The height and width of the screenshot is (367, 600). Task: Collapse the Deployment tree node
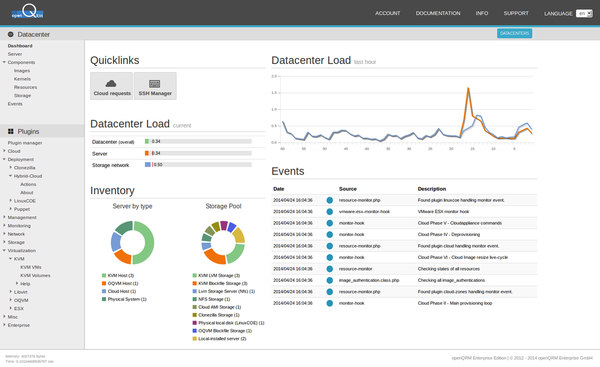coord(4,159)
